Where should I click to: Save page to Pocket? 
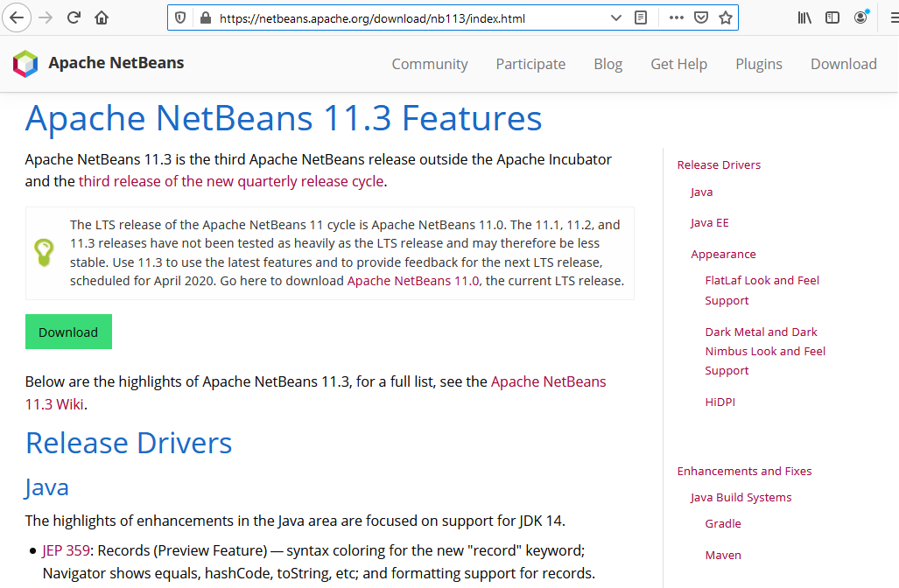click(x=701, y=17)
